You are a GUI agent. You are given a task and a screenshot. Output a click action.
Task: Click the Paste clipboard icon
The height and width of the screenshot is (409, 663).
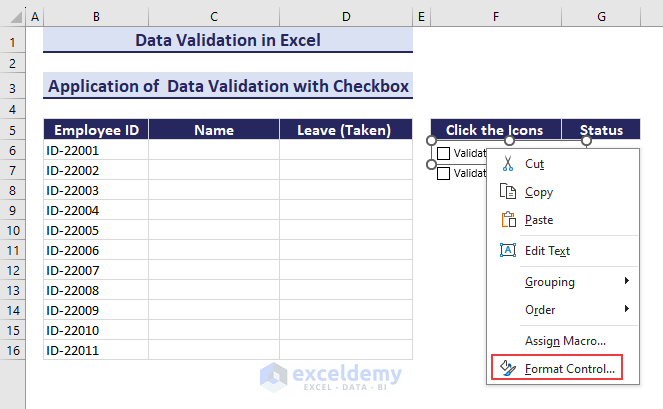(x=507, y=220)
